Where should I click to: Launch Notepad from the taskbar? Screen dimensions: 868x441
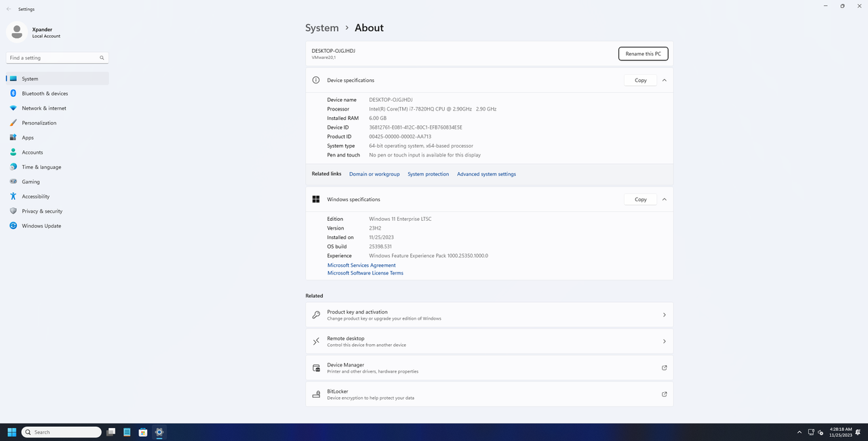[x=127, y=432]
